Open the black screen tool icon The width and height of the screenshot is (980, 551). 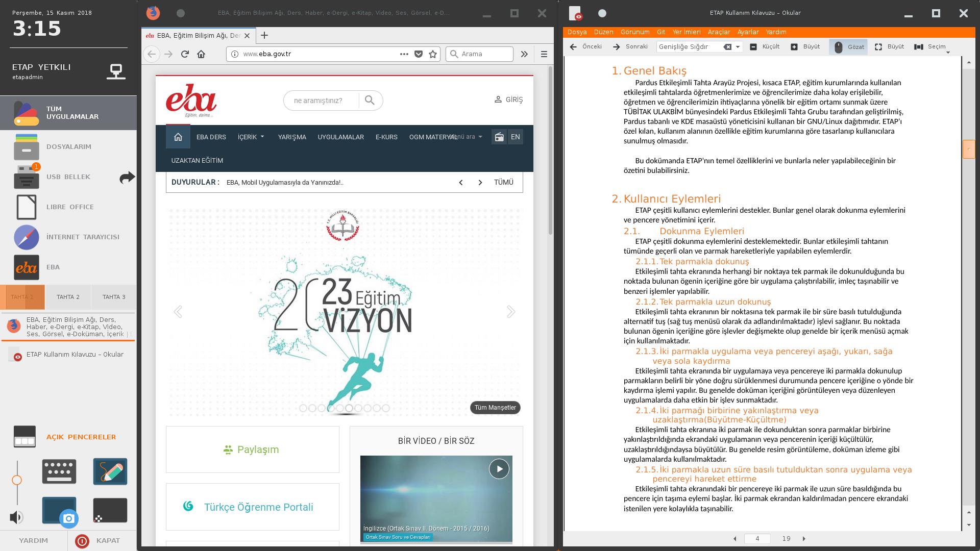tap(110, 510)
